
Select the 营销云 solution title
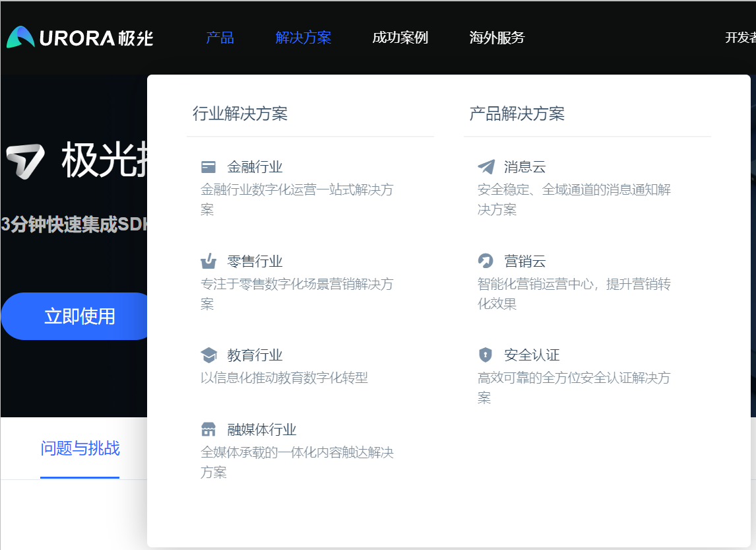coord(525,261)
